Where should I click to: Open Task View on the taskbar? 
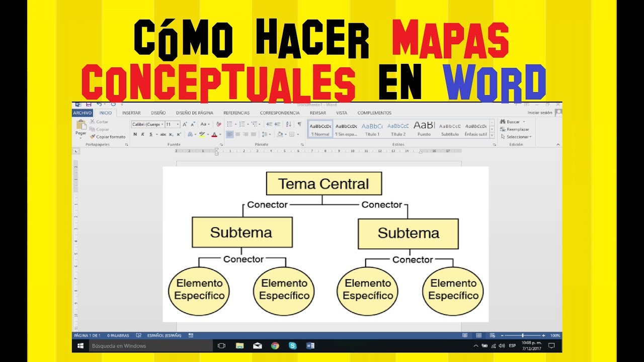pyautogui.click(x=221, y=345)
